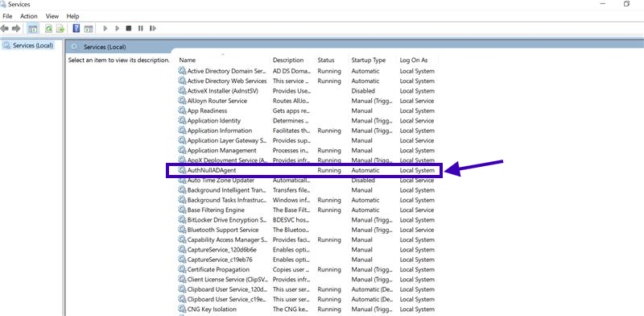Image resolution: width=644 pixels, height=316 pixels.
Task: Select the AuthNullADAgent service row
Action: click(x=304, y=170)
